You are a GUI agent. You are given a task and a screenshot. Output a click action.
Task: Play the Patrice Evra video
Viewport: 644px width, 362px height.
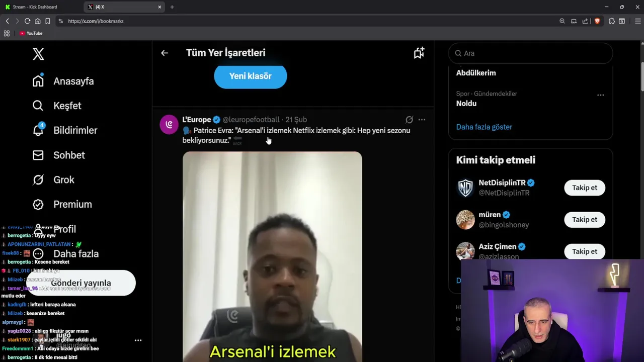coord(272,256)
